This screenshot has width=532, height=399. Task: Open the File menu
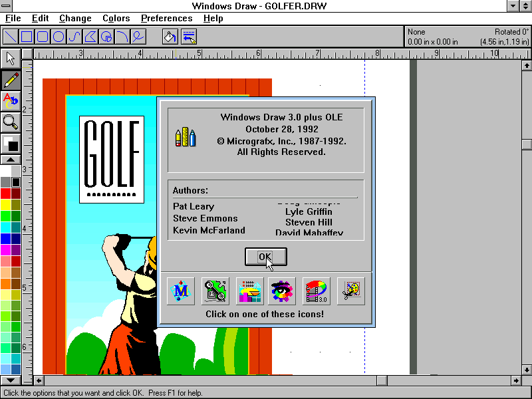point(13,19)
